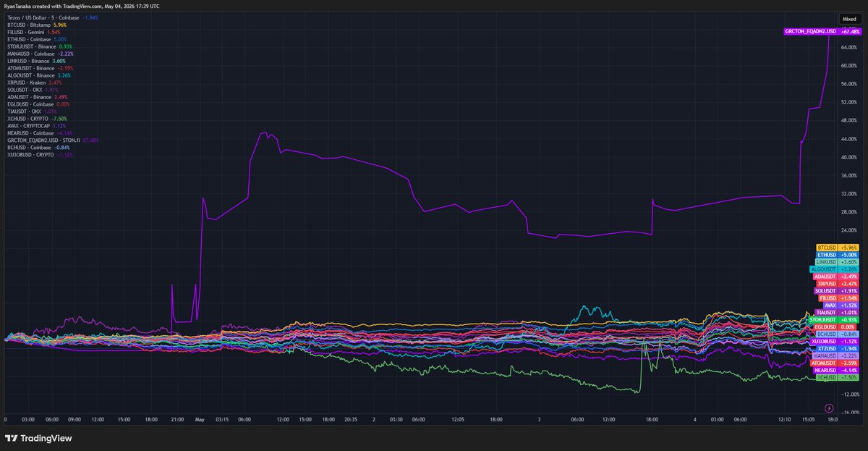Select the FILUSD · Gemini legend row
The height and width of the screenshot is (451, 868).
pyautogui.click(x=34, y=32)
